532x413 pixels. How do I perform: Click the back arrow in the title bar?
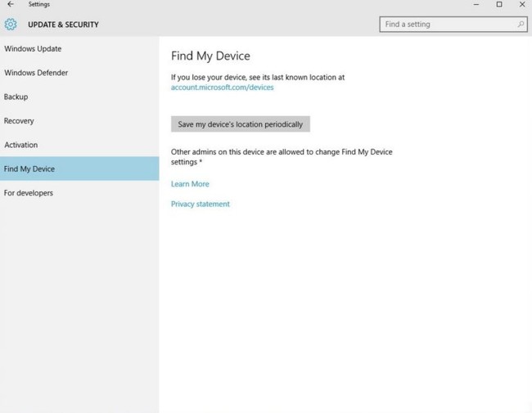[x=11, y=4]
